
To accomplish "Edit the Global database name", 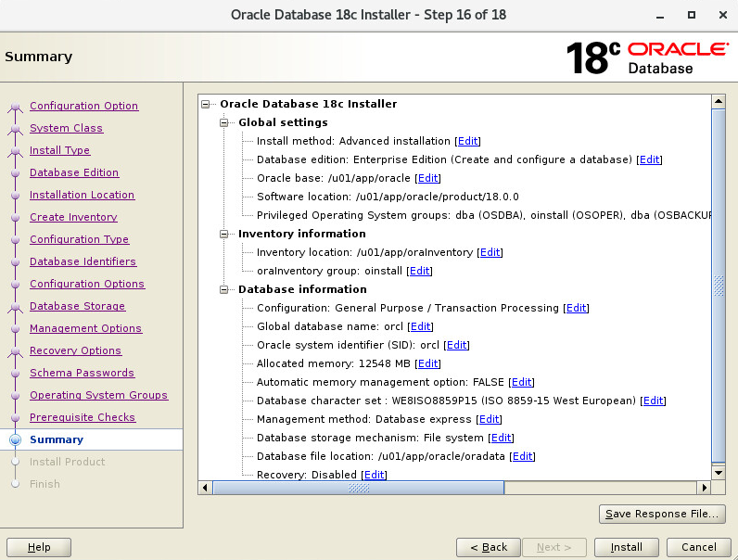I will 420,326.
